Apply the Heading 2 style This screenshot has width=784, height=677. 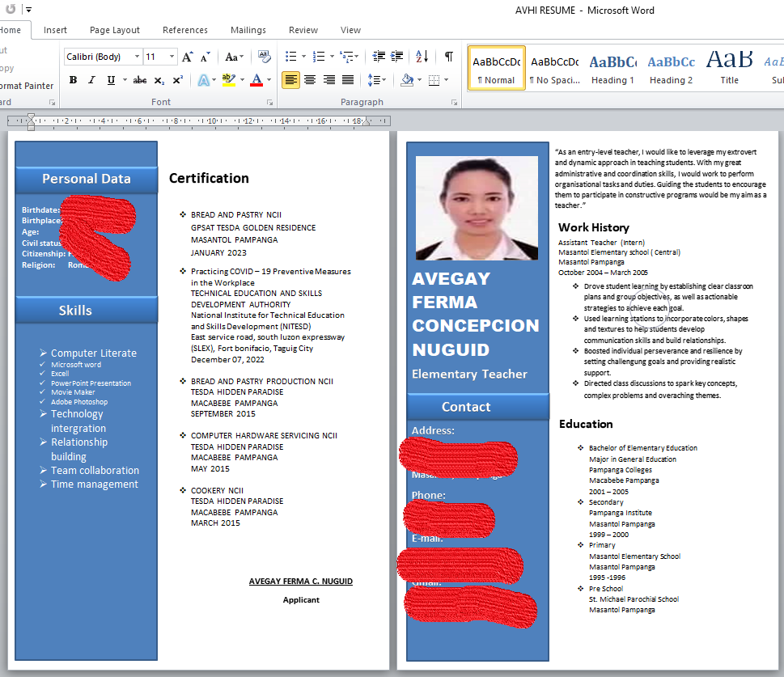671,68
